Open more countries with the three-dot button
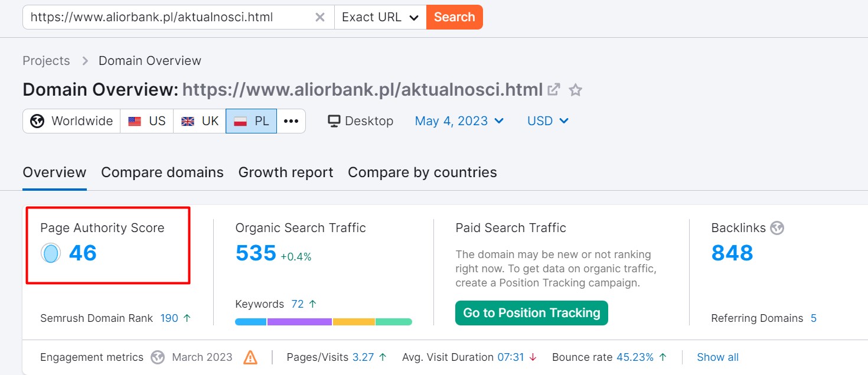This screenshot has width=868, height=375. point(291,121)
